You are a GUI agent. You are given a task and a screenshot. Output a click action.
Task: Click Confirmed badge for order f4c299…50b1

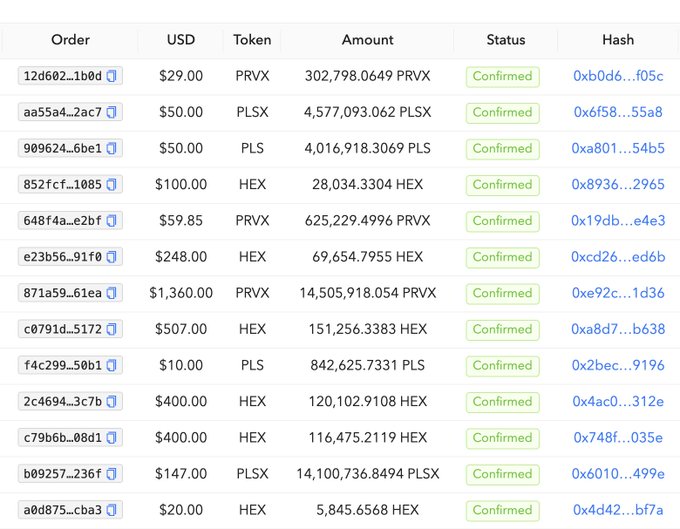[503, 366]
